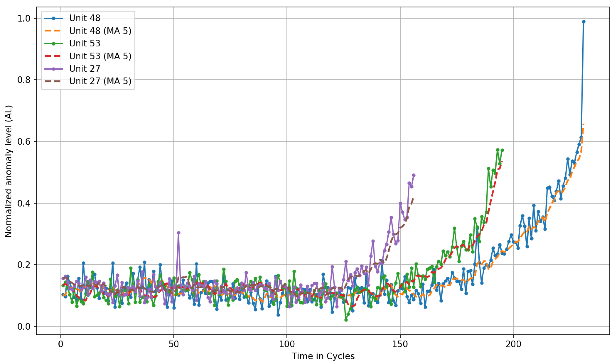Click the purple line marker beside Unit 27
Viewport: 616px width, 364px height.
(54, 69)
